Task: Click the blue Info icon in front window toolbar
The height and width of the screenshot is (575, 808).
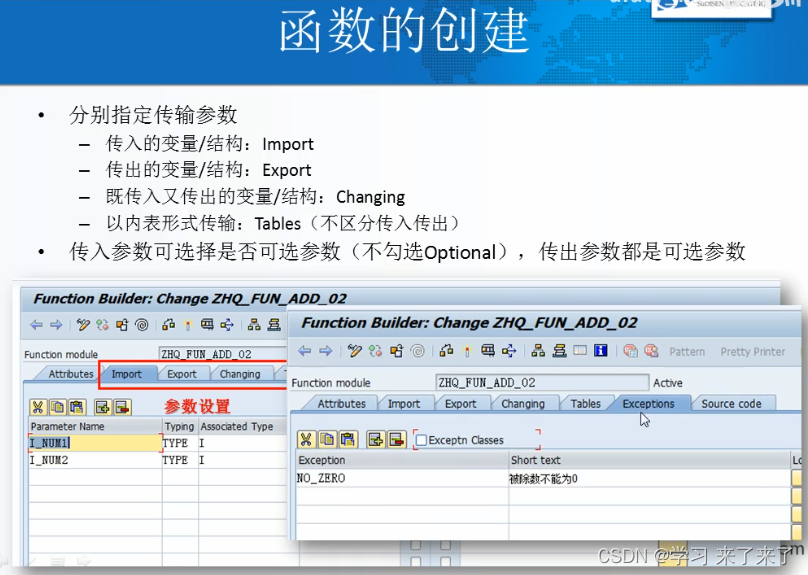Action: pos(601,351)
